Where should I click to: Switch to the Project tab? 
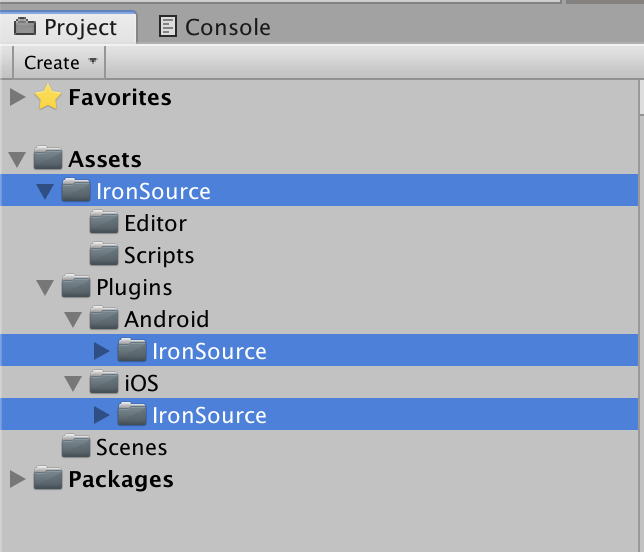(x=68, y=28)
